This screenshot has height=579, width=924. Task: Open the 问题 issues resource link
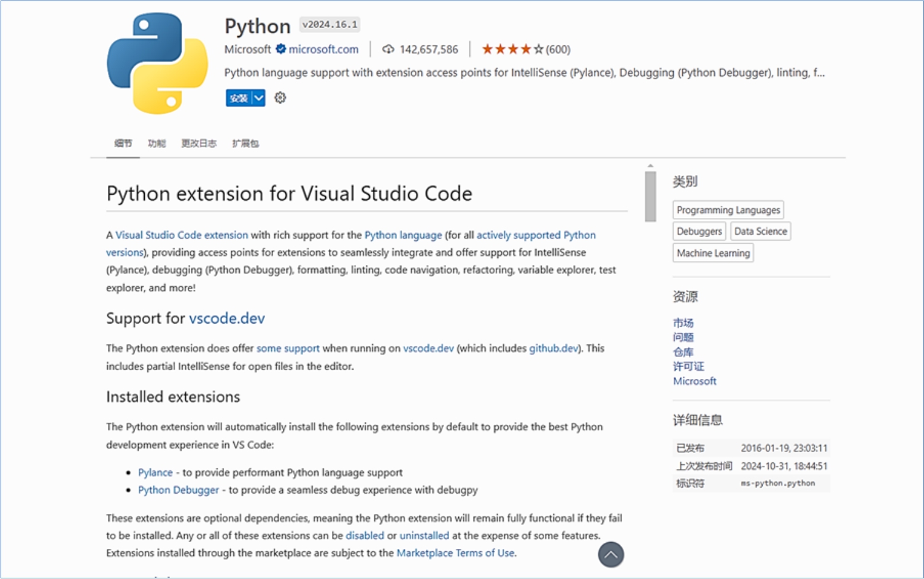click(683, 337)
